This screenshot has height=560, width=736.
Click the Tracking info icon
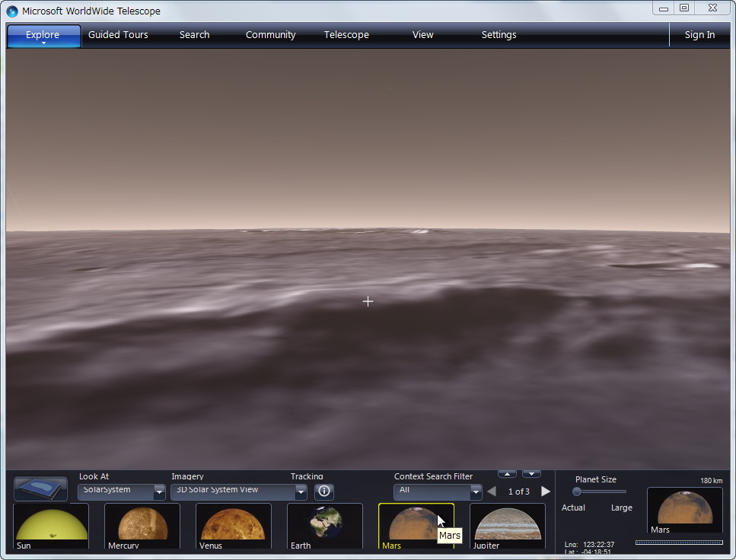(x=324, y=492)
